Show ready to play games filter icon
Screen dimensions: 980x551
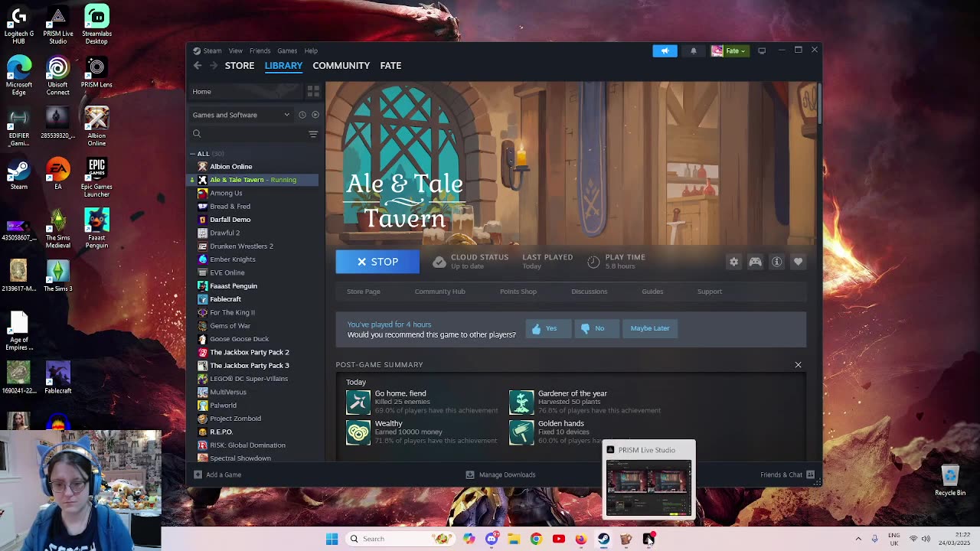click(315, 115)
